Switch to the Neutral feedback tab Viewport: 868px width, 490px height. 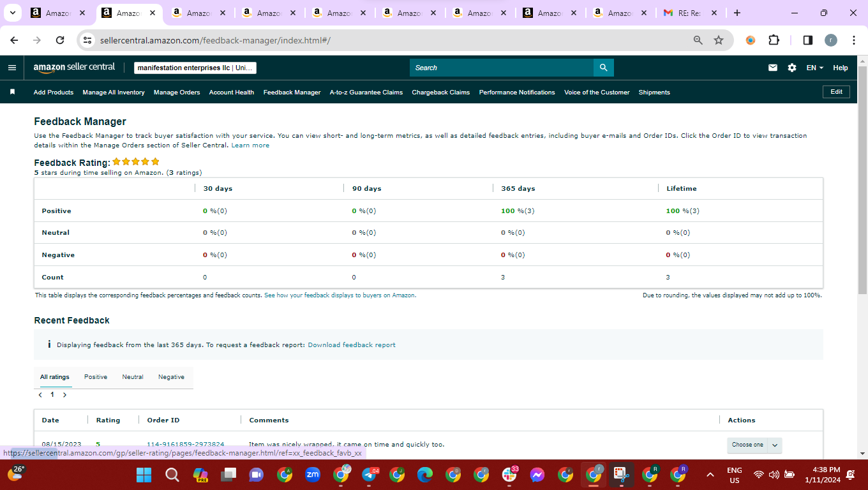[x=133, y=377]
